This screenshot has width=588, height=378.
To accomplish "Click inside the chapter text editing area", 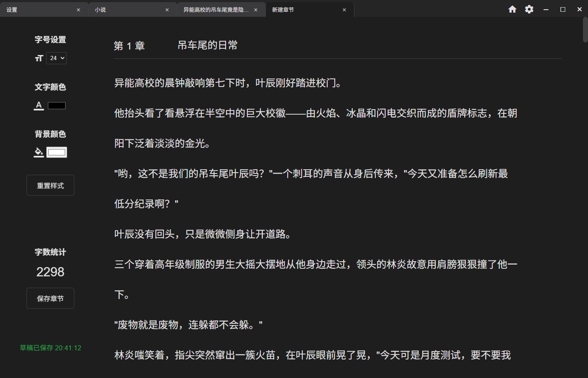I will pos(294,189).
